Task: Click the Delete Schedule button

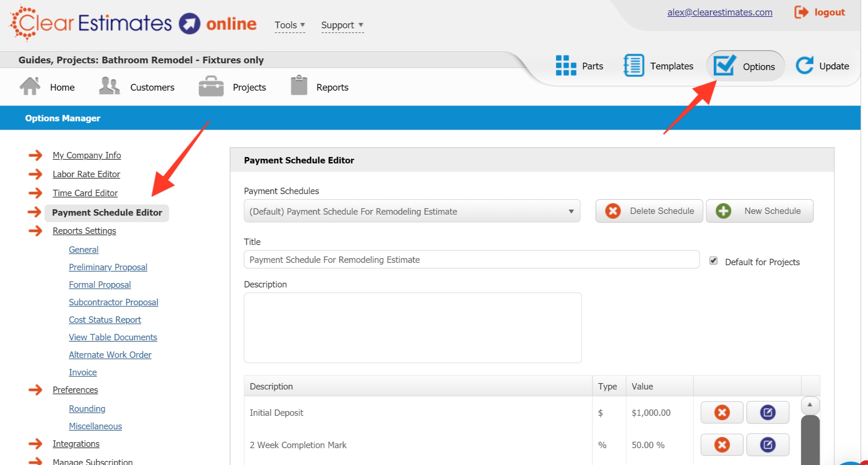Action: pos(649,211)
